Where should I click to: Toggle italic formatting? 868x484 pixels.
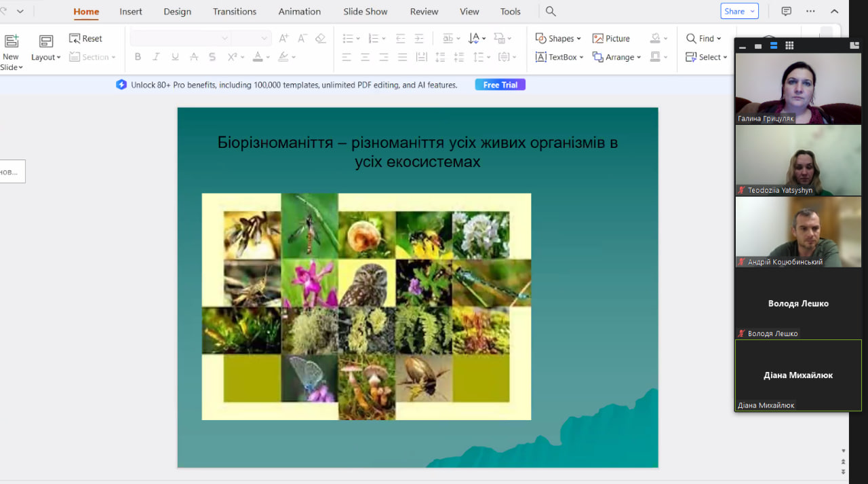pyautogui.click(x=156, y=57)
